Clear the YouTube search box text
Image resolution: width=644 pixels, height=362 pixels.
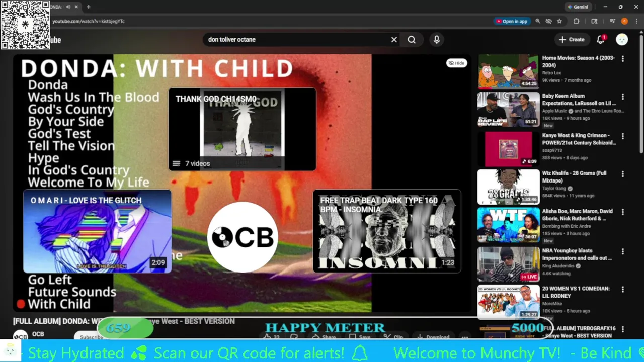[394, 40]
